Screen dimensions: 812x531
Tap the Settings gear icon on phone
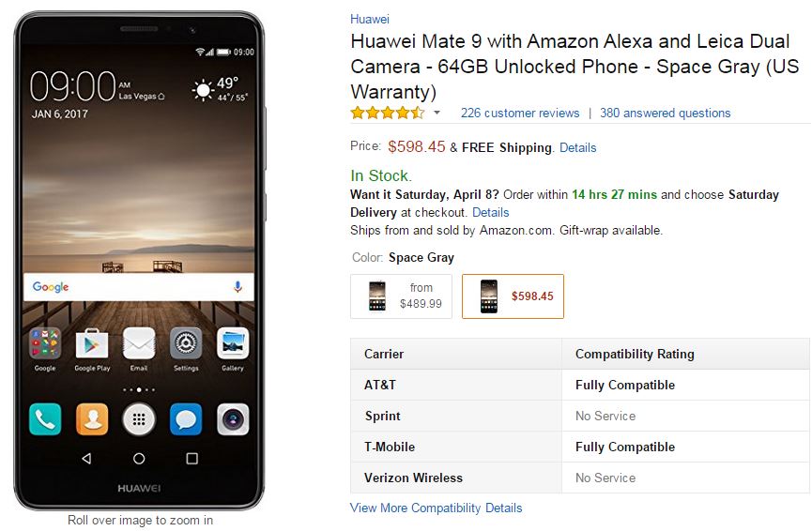(x=186, y=343)
